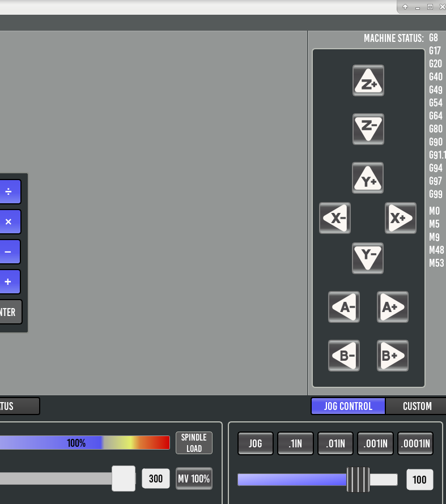Image resolution: width=446 pixels, height=504 pixels.
Task: Select continuous JOG mode
Action: (x=256, y=443)
